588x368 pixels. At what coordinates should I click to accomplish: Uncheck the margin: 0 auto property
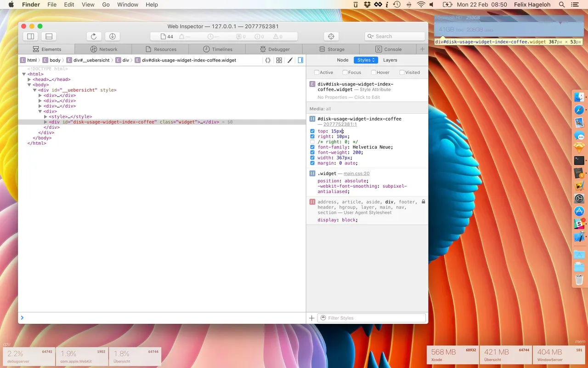[x=312, y=163]
